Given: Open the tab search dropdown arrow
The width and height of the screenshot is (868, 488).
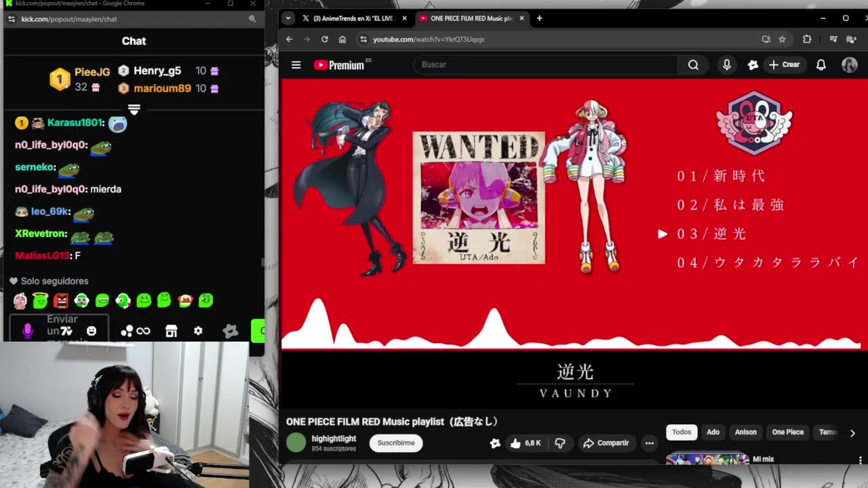Looking at the screenshot, I should (289, 18).
